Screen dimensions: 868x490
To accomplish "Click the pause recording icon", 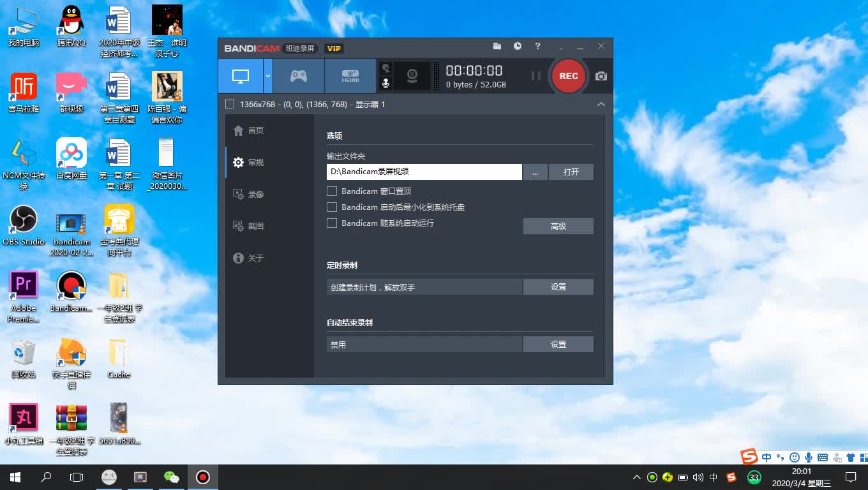I will click(536, 76).
